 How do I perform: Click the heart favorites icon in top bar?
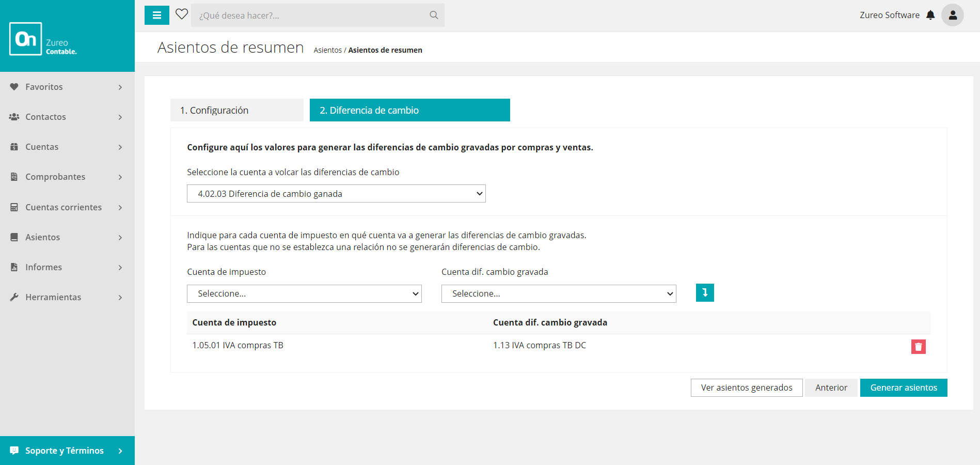[181, 14]
